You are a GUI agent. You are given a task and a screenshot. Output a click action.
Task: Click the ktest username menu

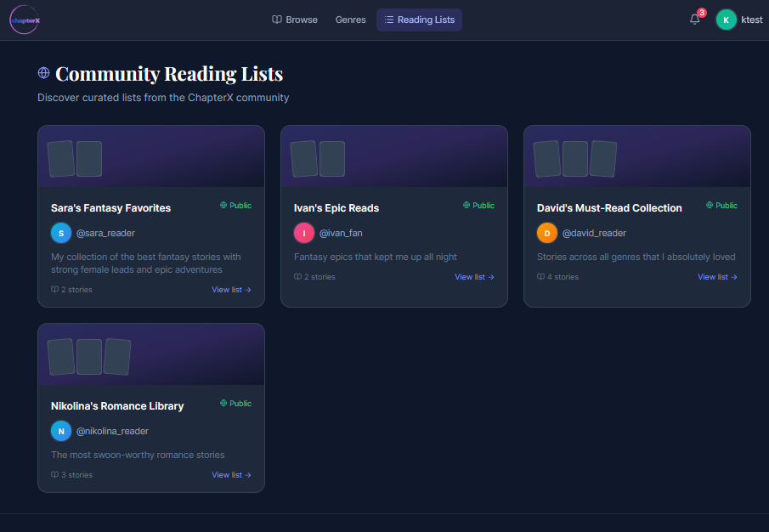pos(752,20)
